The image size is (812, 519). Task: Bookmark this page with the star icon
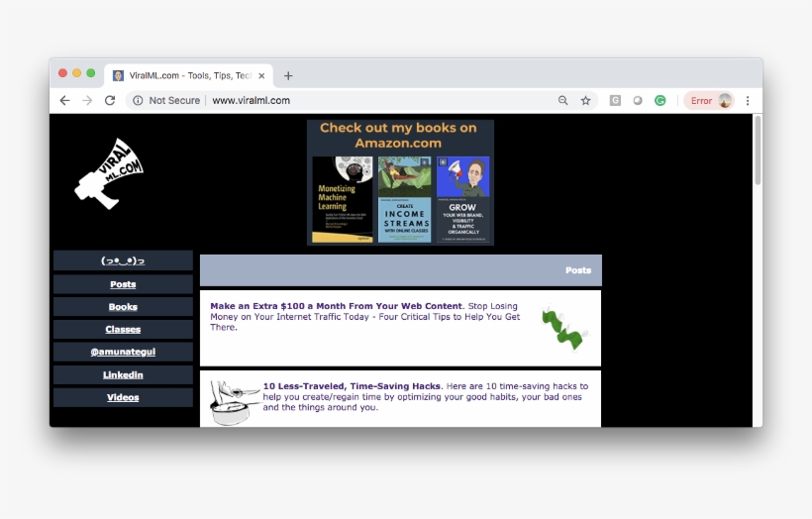pos(585,100)
